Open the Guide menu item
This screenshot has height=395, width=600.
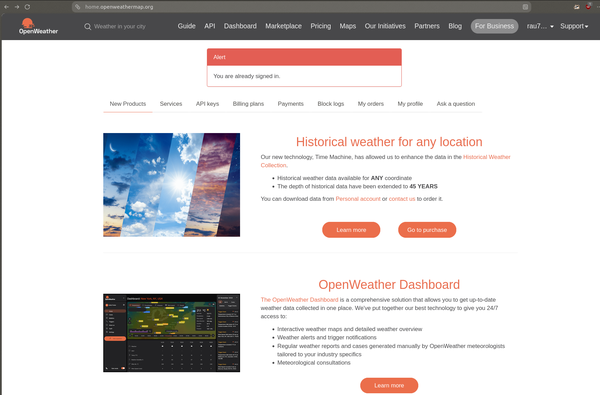[186, 26]
